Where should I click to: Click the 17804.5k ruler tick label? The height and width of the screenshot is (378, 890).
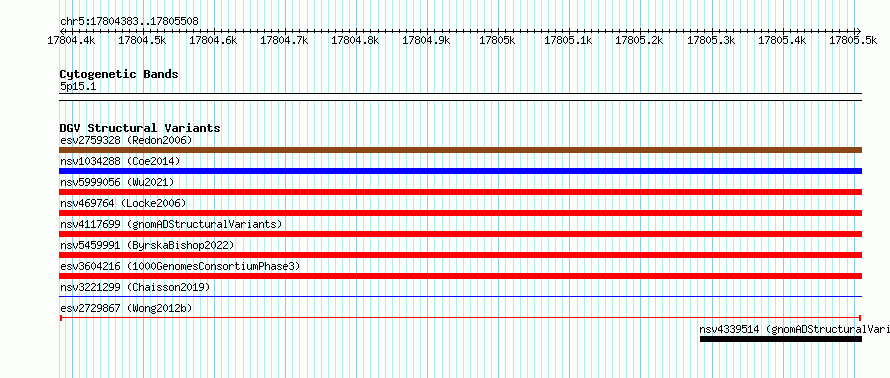click(142, 40)
